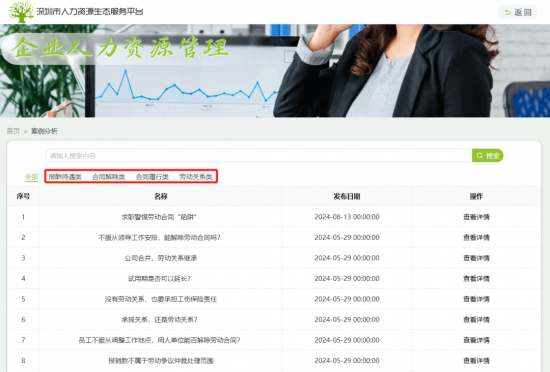Focus the search content input field
The image size is (550, 372).
tap(259, 155)
